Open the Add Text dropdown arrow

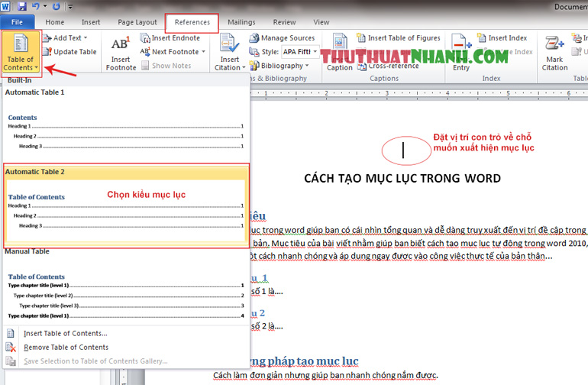[x=86, y=38]
